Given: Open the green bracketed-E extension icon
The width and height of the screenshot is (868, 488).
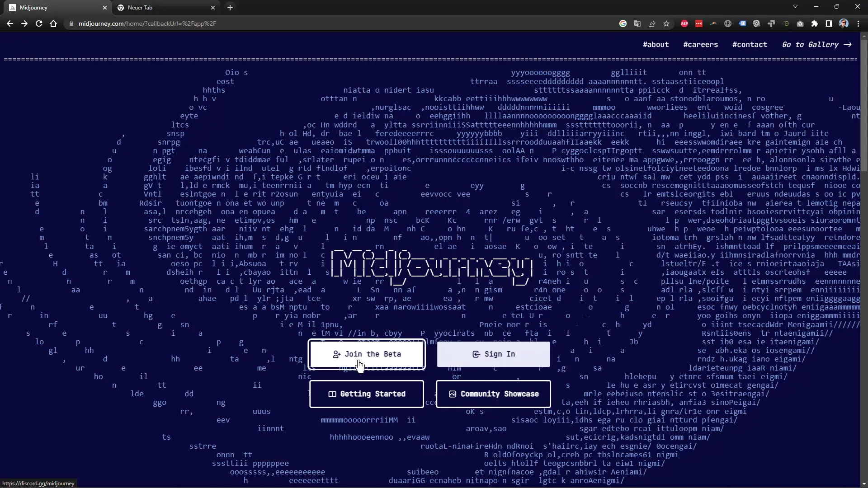Looking at the screenshot, I should click(x=786, y=23).
